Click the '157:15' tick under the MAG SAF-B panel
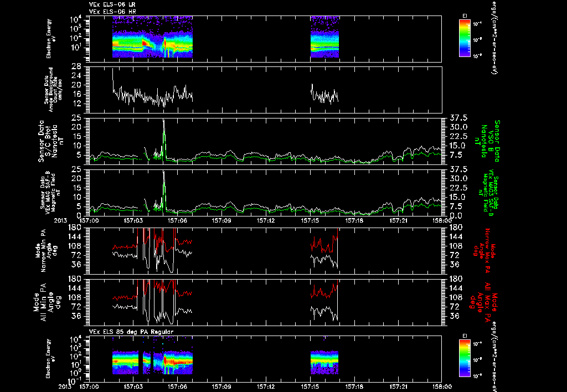 tap(310, 220)
